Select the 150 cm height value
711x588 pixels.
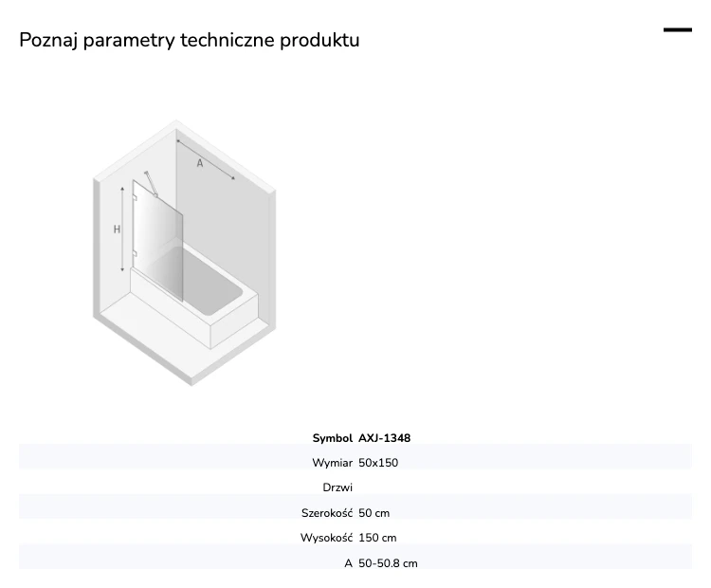[377, 538]
